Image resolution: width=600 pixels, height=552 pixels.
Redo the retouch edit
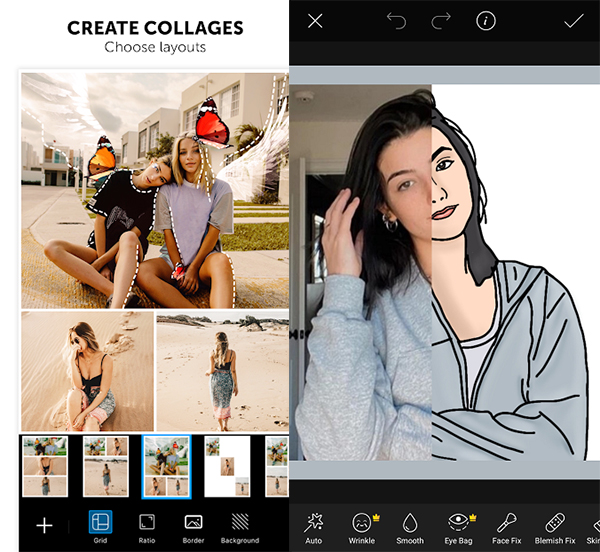(441, 21)
